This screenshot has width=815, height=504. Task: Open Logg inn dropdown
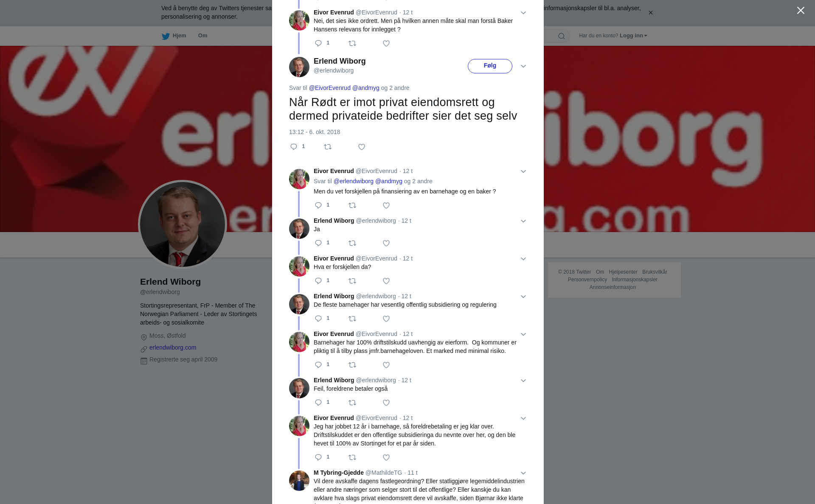[633, 36]
